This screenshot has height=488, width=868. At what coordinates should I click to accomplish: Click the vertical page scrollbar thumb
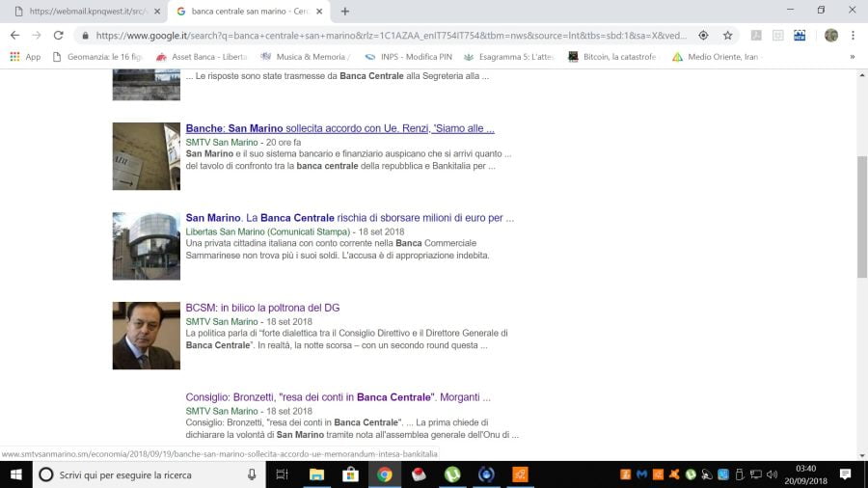862,216
